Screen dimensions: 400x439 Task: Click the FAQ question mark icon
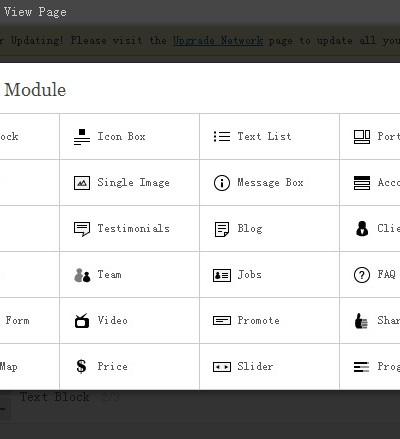click(362, 275)
